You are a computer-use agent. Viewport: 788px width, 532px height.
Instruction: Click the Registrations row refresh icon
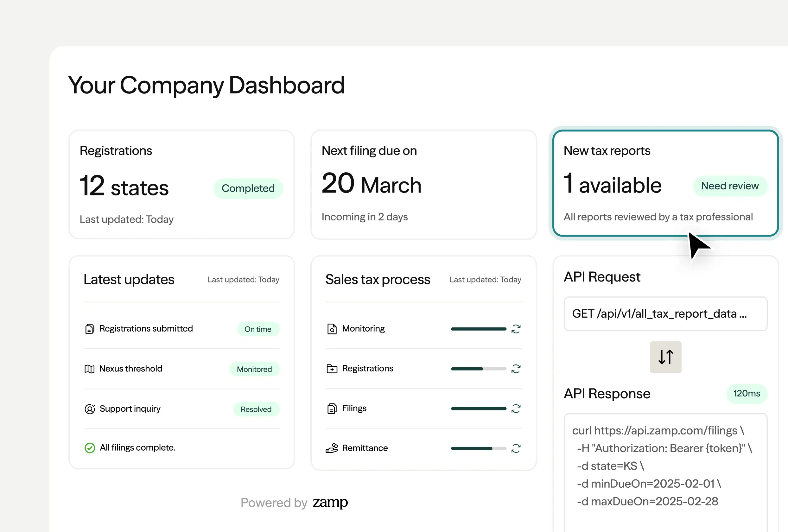[x=516, y=369]
